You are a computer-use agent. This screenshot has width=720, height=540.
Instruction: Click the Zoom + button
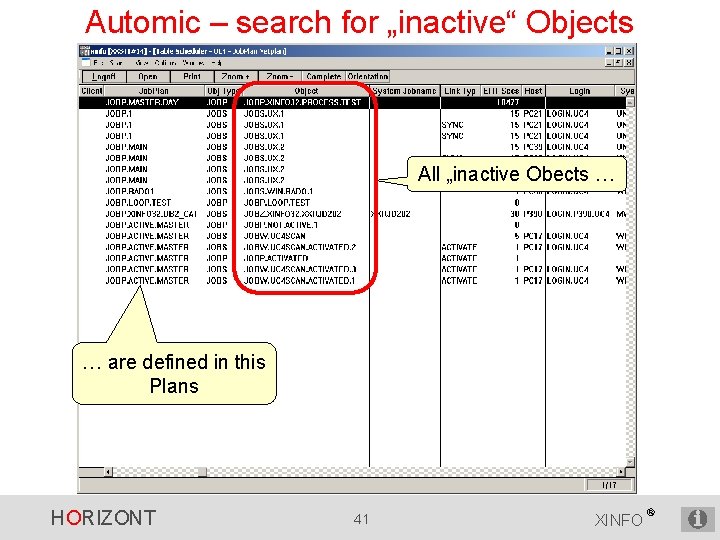[236, 76]
